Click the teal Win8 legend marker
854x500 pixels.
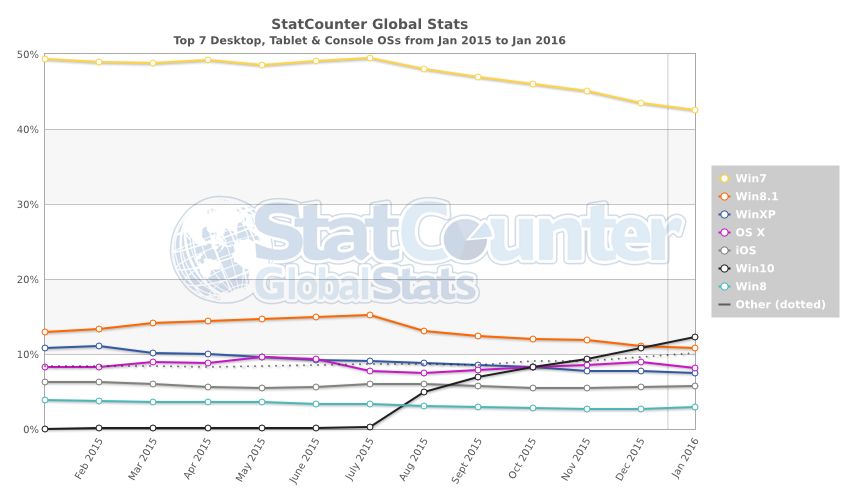(724, 286)
